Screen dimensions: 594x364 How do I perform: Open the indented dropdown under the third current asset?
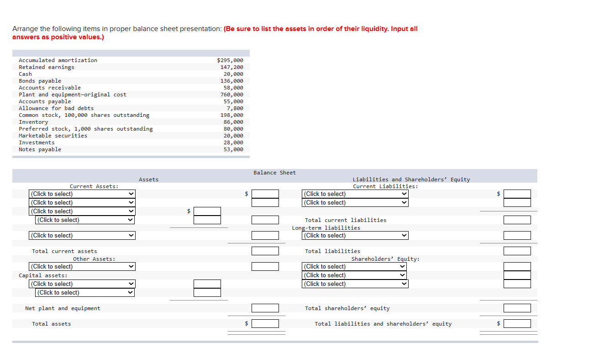click(x=84, y=220)
